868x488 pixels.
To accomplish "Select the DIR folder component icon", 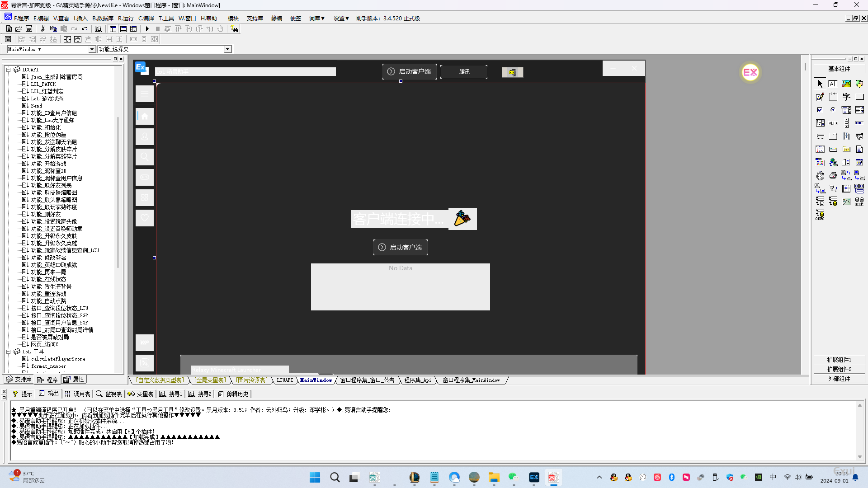I will point(846,149).
